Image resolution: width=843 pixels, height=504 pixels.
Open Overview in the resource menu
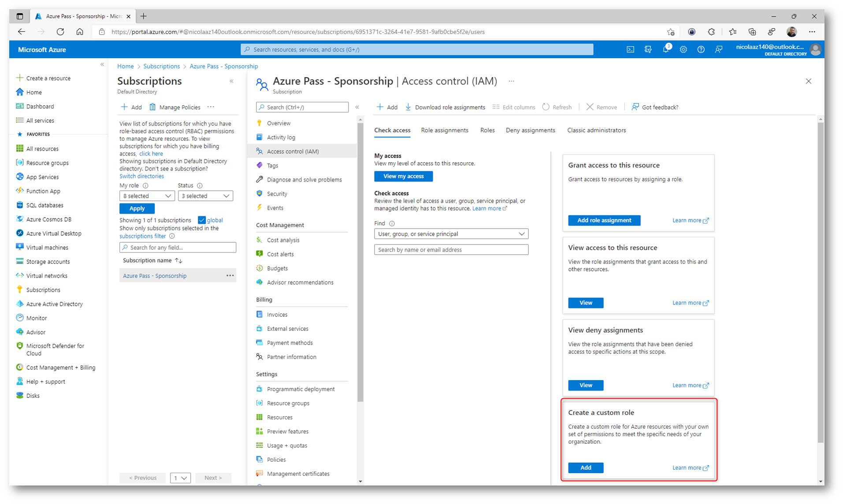[279, 123]
